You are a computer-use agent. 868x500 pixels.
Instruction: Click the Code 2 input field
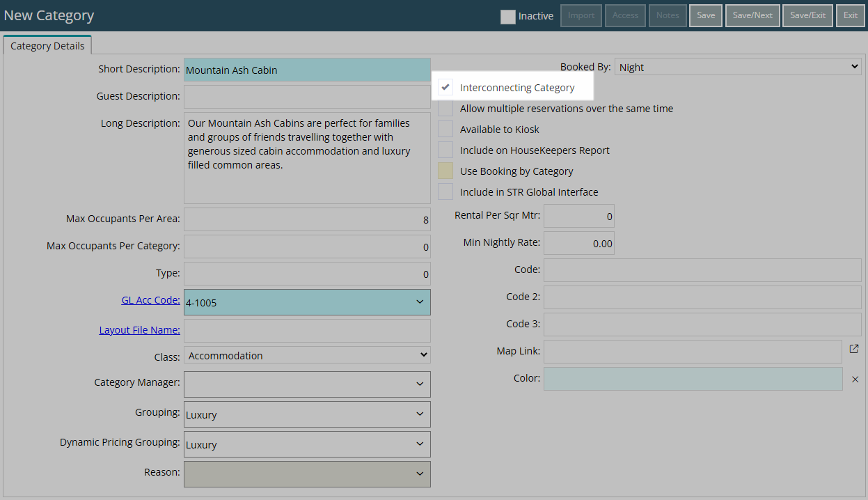(x=702, y=297)
